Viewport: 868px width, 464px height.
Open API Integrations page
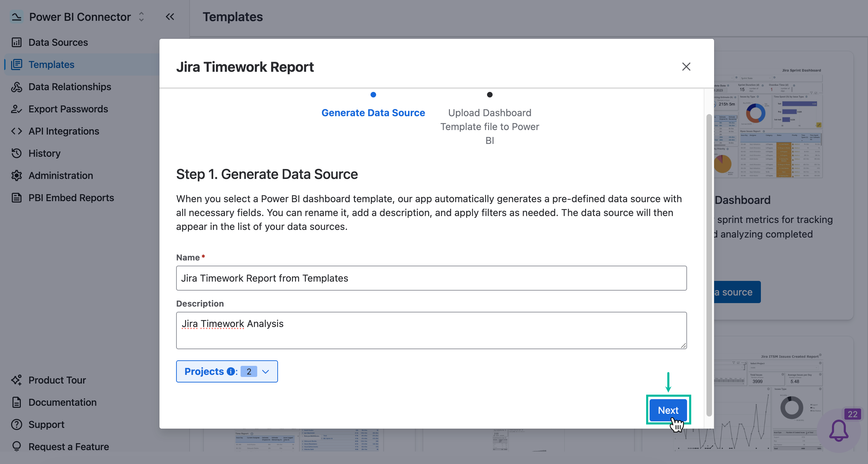click(64, 131)
